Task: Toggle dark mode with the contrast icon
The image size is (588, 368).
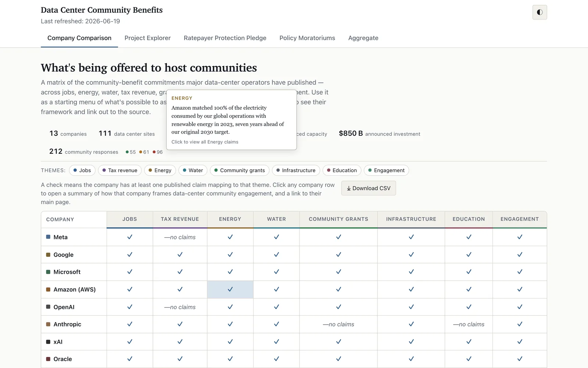Action: tap(539, 12)
